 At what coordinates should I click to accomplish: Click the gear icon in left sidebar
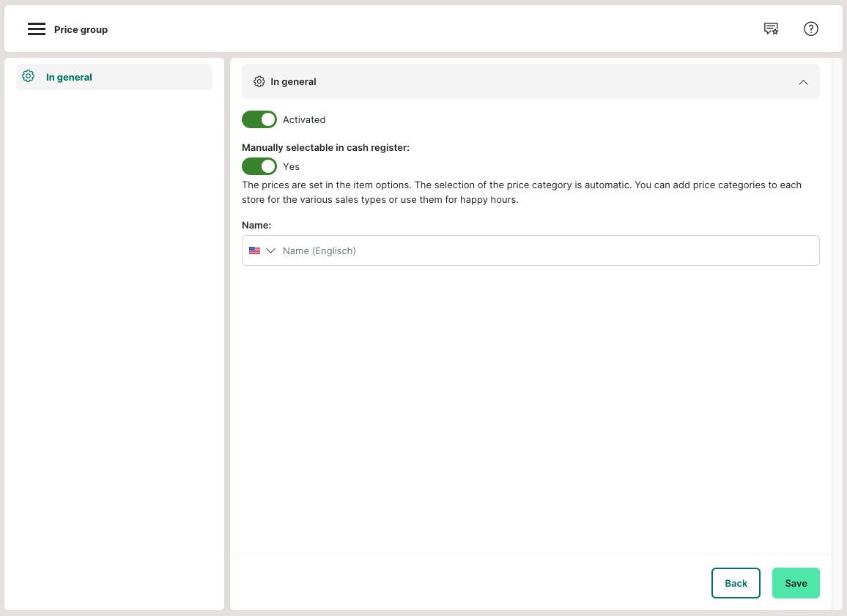29,76
